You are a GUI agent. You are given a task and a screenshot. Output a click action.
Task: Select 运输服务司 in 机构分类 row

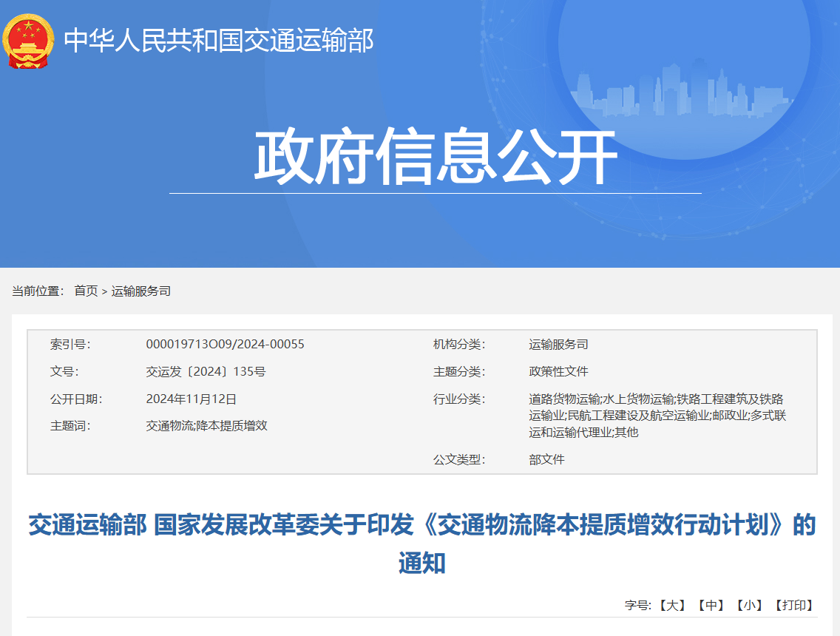click(x=559, y=344)
